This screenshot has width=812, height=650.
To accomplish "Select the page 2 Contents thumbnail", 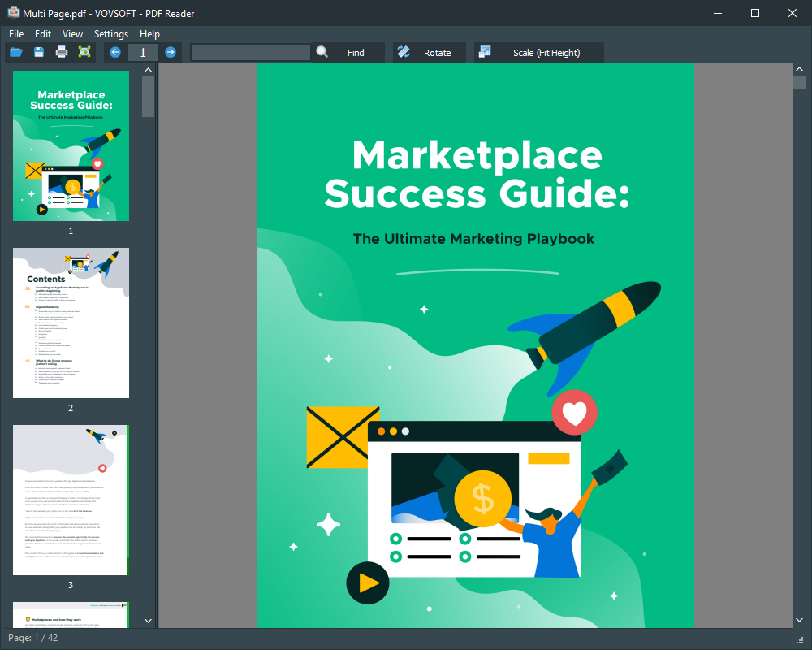I will click(x=71, y=323).
